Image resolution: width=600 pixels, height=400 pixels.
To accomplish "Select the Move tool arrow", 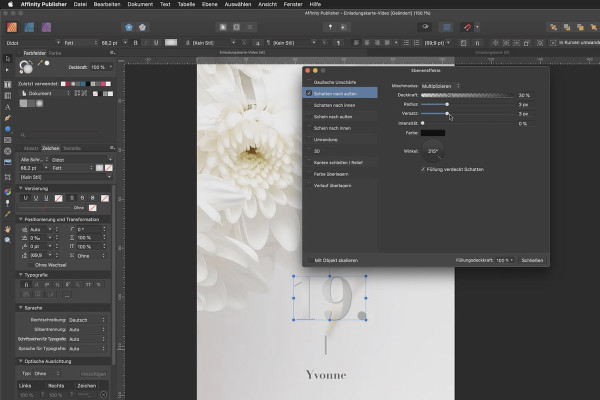I will click(8, 59).
